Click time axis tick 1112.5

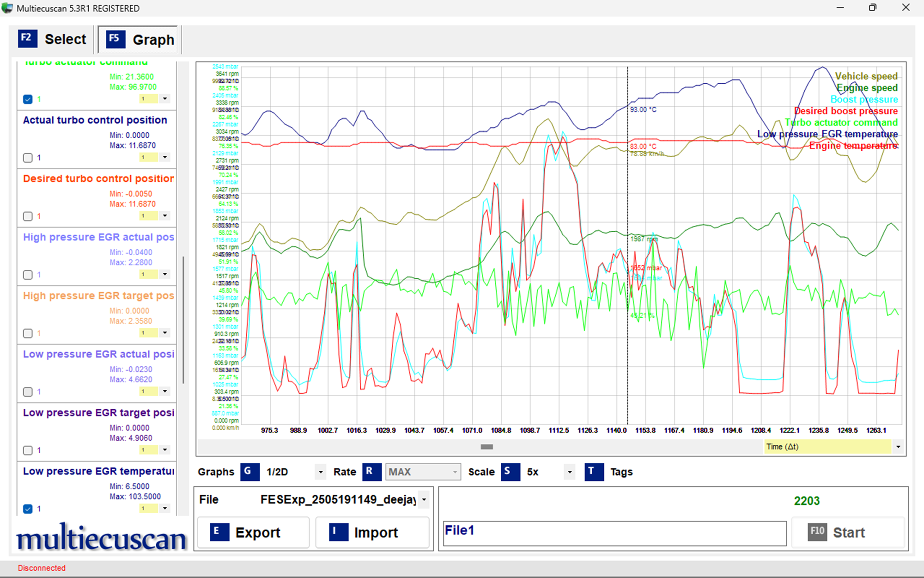click(559, 430)
